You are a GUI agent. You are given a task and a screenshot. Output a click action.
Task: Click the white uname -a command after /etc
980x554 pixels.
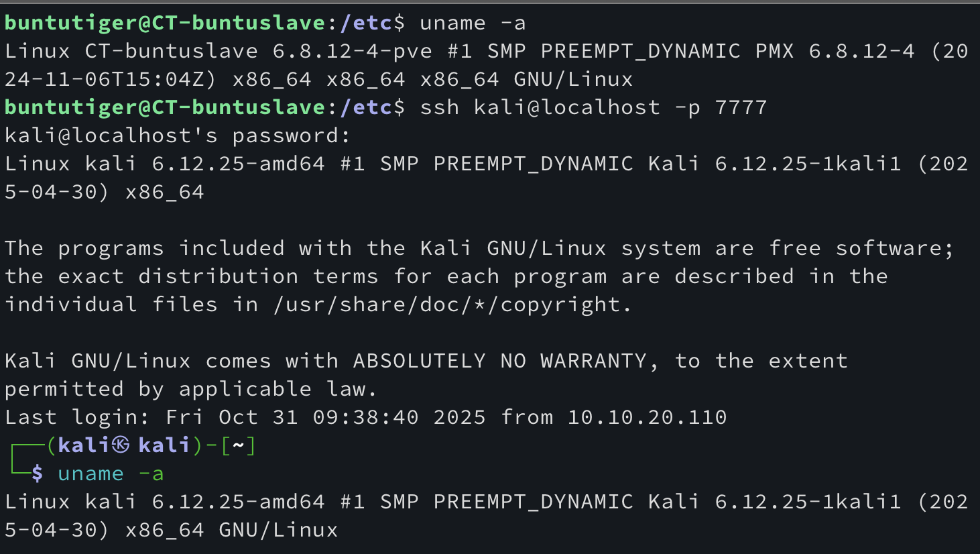click(473, 22)
